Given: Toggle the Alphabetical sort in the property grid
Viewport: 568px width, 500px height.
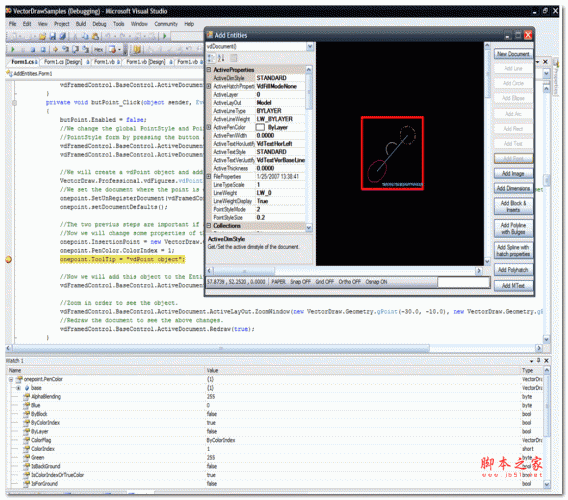Looking at the screenshot, I should (221, 58).
